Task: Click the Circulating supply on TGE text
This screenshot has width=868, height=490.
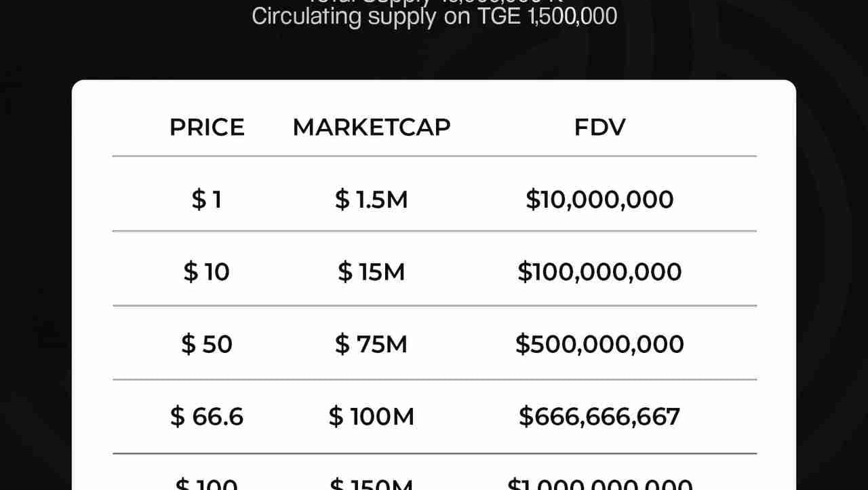Action: 434,16
